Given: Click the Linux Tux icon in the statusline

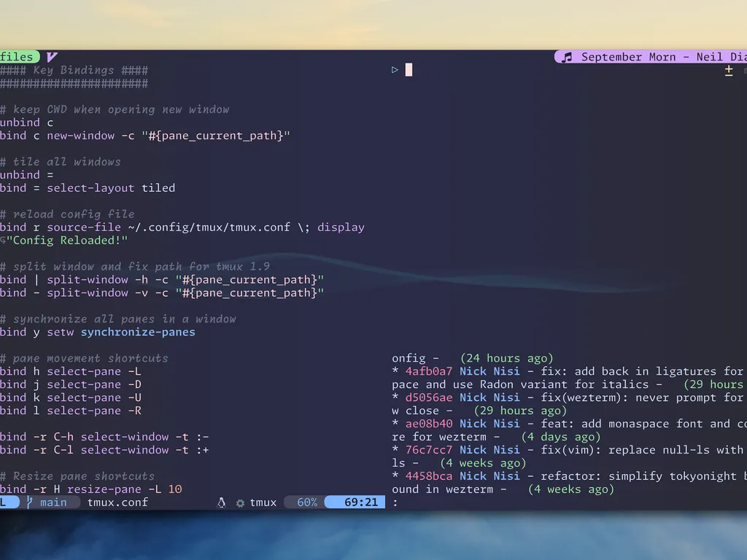Looking at the screenshot, I should pyautogui.click(x=222, y=502).
